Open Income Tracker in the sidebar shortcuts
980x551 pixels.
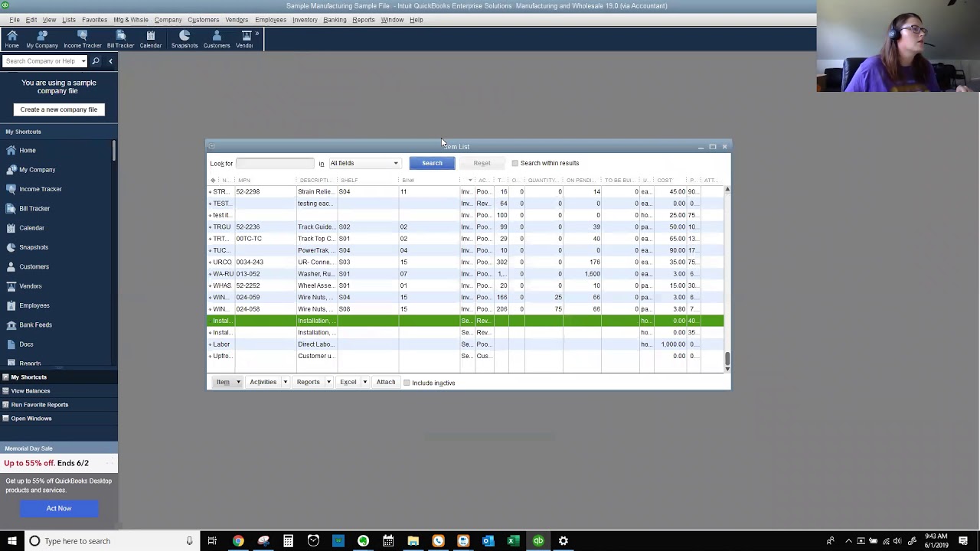pos(41,189)
